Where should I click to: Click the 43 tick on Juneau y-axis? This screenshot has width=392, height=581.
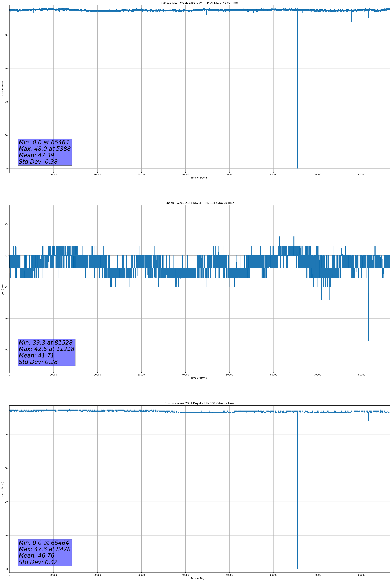[x=6, y=224]
